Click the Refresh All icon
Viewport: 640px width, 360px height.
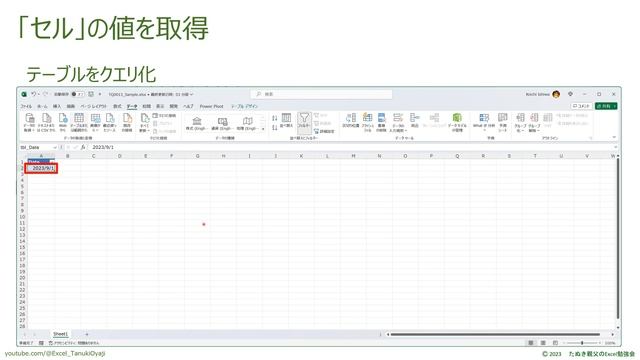click(x=144, y=122)
